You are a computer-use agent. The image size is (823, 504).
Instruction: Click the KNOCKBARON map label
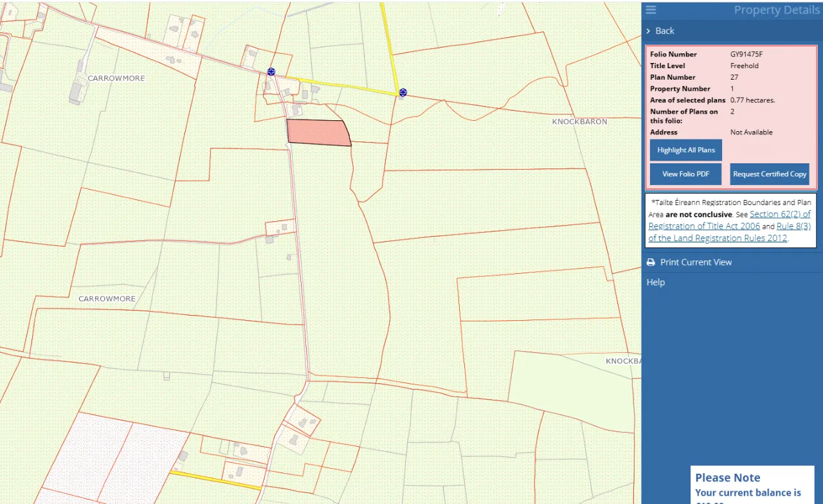[x=579, y=122]
